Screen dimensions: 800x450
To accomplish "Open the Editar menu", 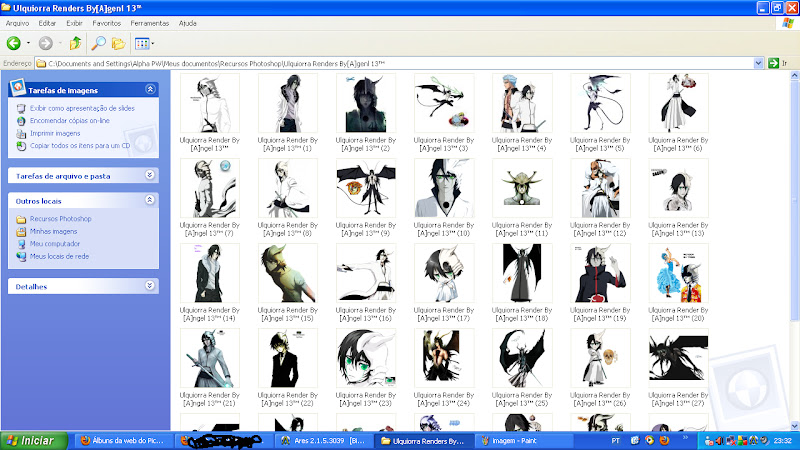I will click(47, 23).
